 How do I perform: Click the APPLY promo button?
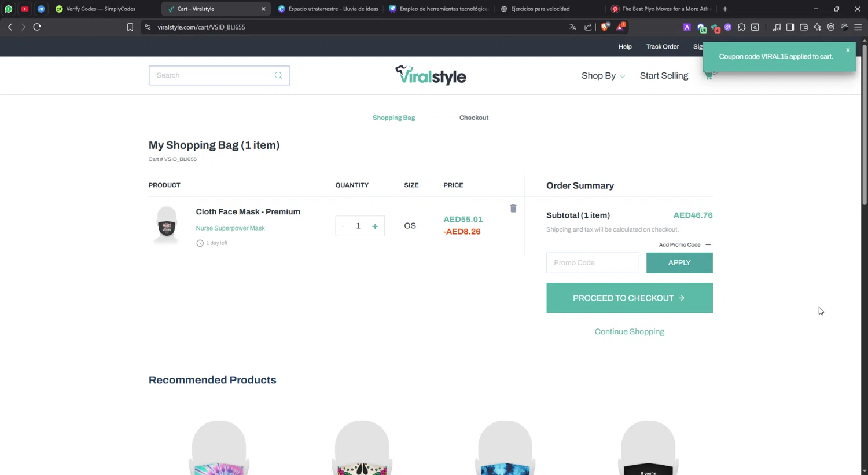679,263
